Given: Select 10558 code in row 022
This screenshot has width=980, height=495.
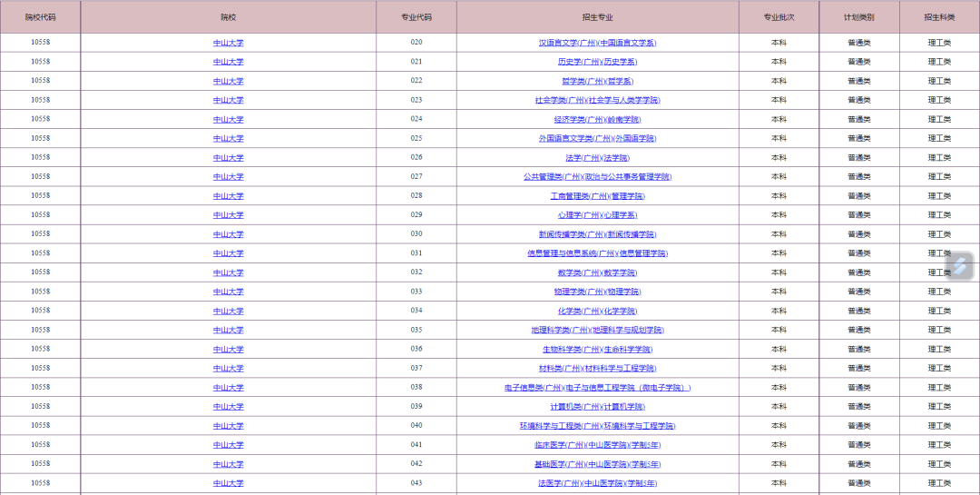Looking at the screenshot, I should [x=40, y=80].
